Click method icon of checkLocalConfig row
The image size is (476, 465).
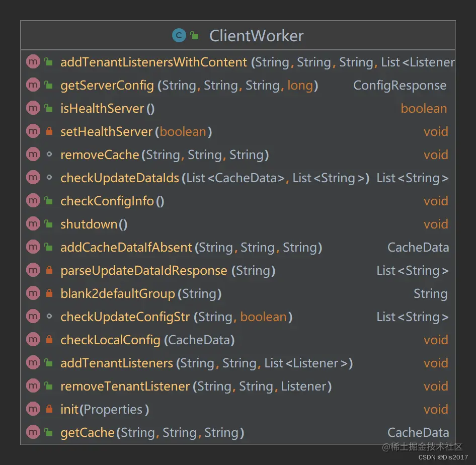[33, 340]
